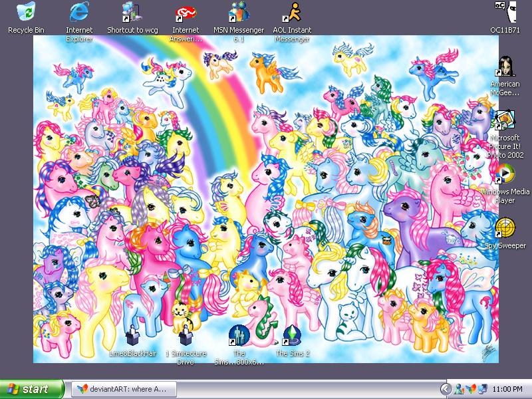This screenshot has width=532, height=399.
Task: Click the MSN butterfly tray icon
Action: (x=471, y=389)
